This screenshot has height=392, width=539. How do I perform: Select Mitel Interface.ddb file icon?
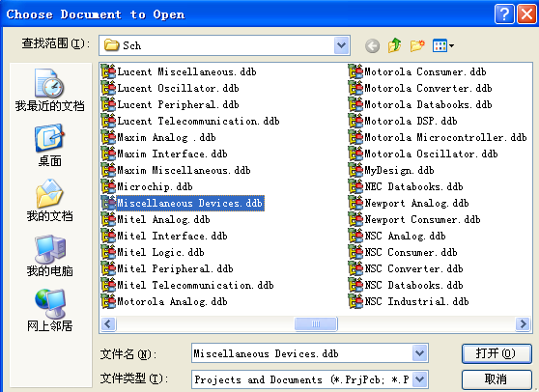point(108,236)
